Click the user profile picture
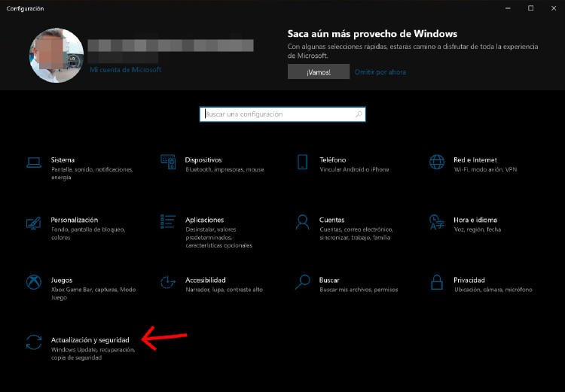The width and height of the screenshot is (565, 392). point(56,56)
